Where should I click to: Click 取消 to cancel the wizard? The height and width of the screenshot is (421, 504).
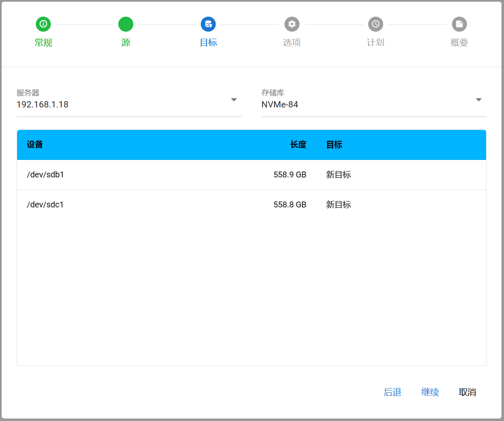(x=467, y=392)
